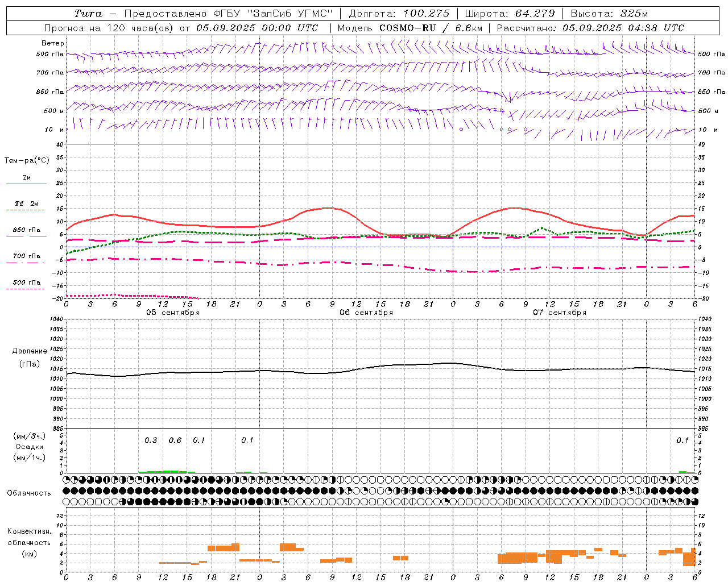This screenshot has height=582, width=728.
Task: Click the computed time "05.09.2025 04:38 UTC"
Action: tap(623, 28)
